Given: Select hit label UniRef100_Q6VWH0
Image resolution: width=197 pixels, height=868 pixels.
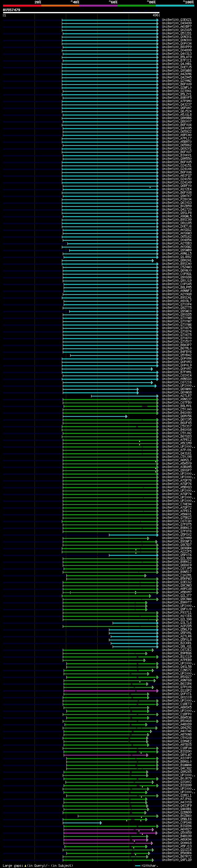Looking at the screenshot, I should click(177, 389).
